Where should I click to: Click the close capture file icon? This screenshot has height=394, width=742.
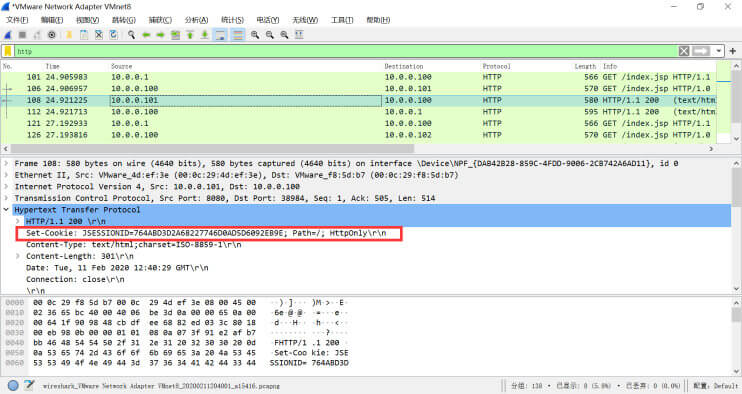[98, 35]
